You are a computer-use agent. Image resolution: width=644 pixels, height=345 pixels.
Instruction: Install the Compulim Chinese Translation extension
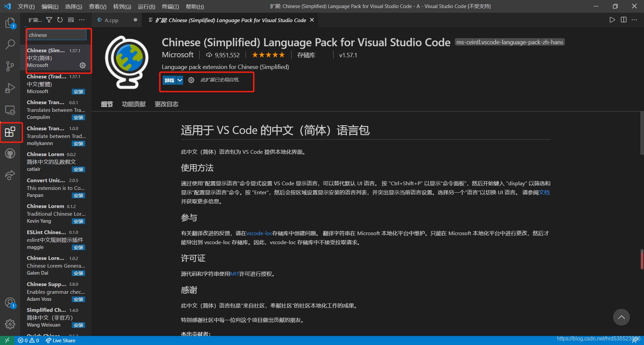coord(78,118)
